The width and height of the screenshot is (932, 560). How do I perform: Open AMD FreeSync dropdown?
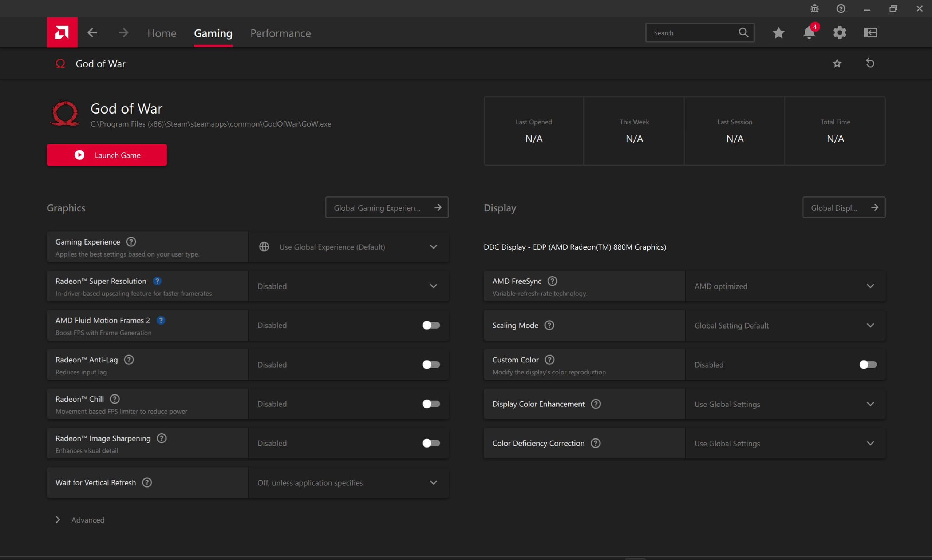tap(785, 286)
